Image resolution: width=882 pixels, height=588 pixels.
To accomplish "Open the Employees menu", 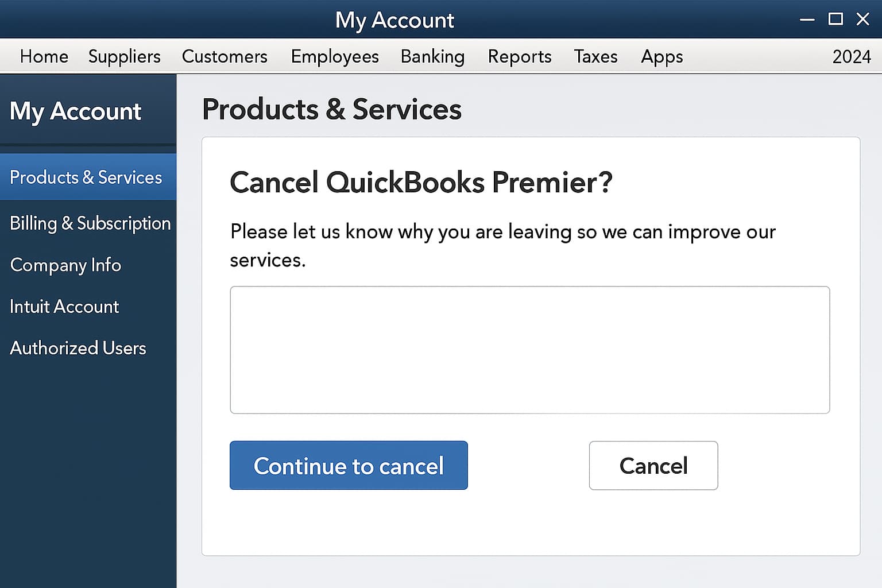I will tap(335, 56).
